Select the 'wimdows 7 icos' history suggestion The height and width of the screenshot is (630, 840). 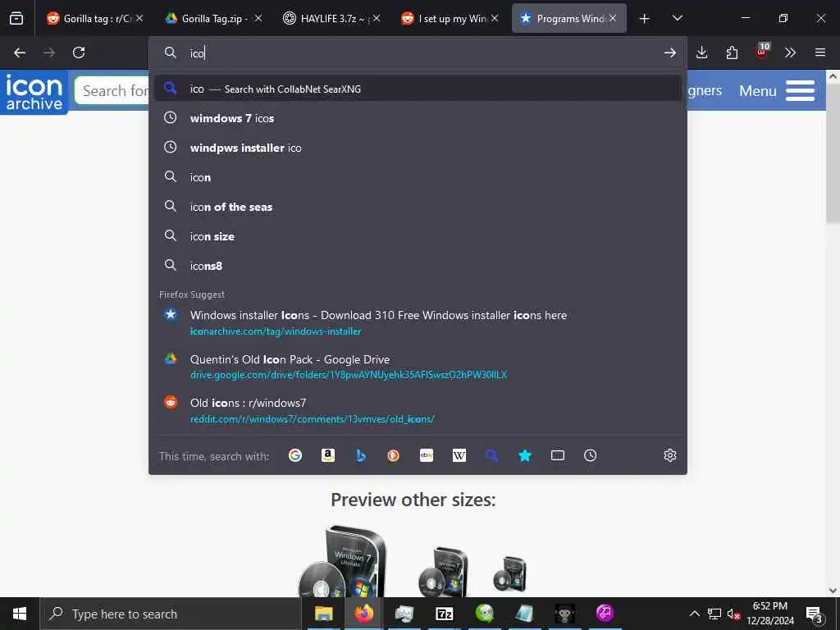[418, 118]
